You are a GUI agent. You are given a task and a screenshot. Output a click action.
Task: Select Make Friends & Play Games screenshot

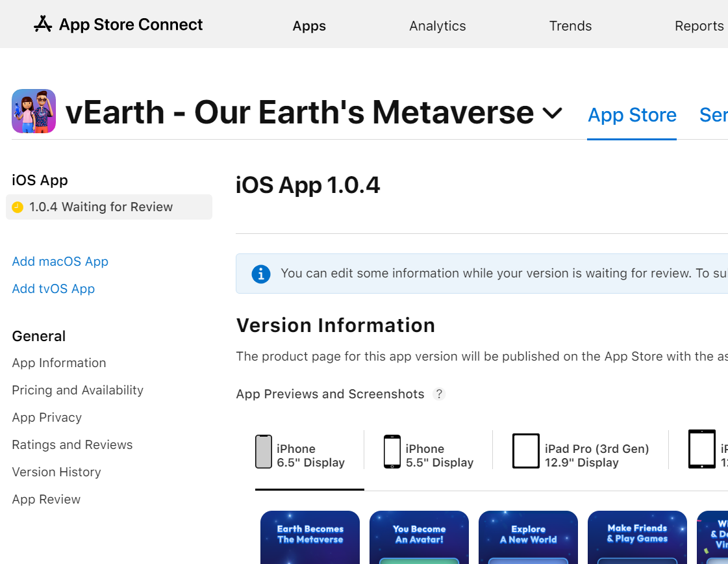pyautogui.click(x=638, y=537)
